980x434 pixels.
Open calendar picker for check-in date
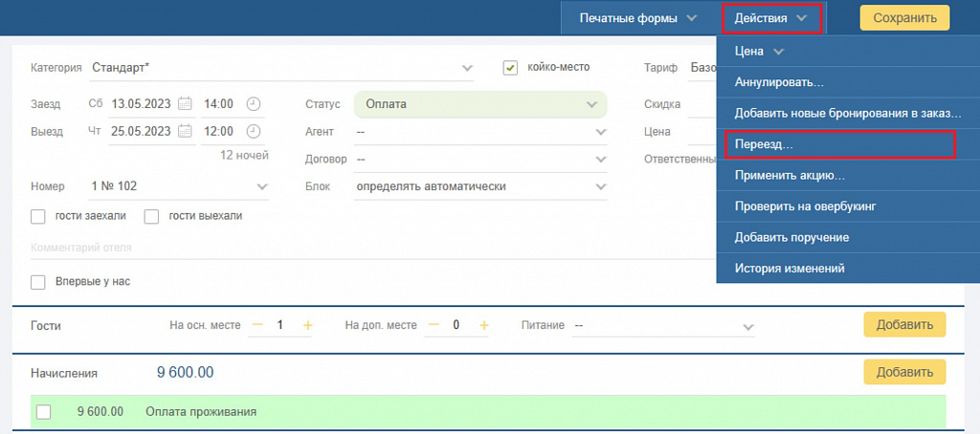point(185,104)
